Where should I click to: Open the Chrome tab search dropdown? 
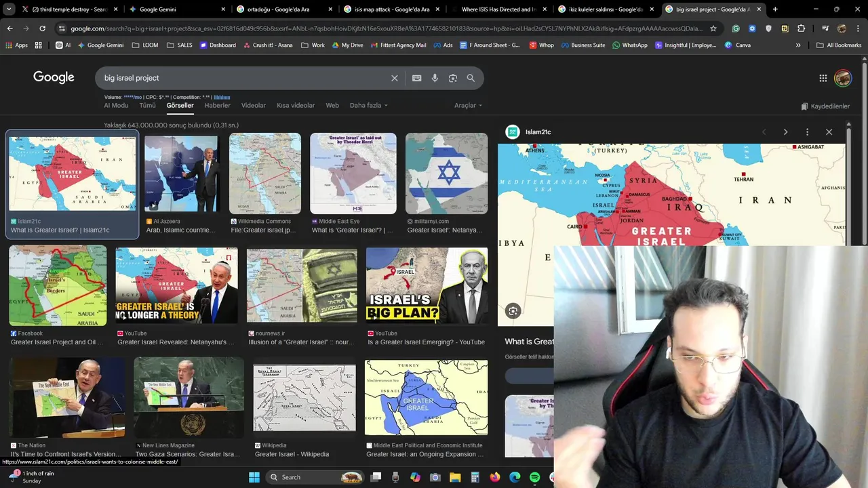[x=9, y=9]
